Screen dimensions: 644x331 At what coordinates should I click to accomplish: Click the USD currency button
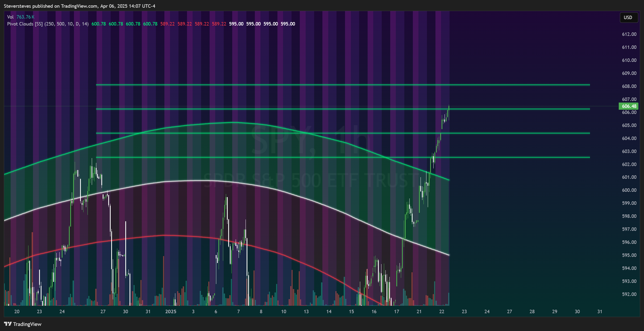[x=628, y=18]
